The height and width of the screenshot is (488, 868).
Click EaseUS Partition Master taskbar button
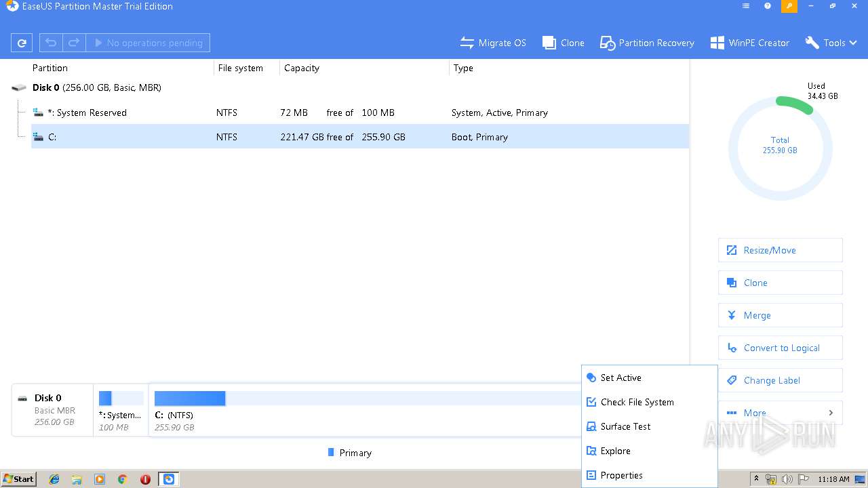pyautogui.click(x=169, y=479)
